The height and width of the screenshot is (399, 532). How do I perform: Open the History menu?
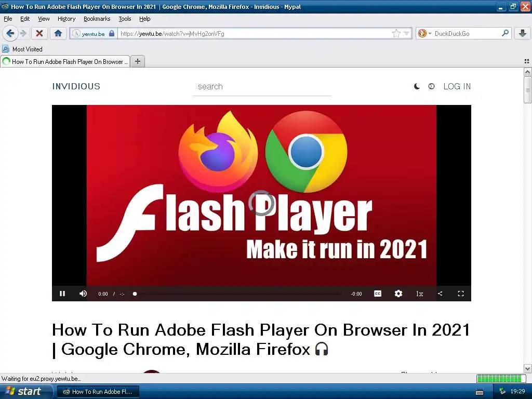[x=66, y=19]
